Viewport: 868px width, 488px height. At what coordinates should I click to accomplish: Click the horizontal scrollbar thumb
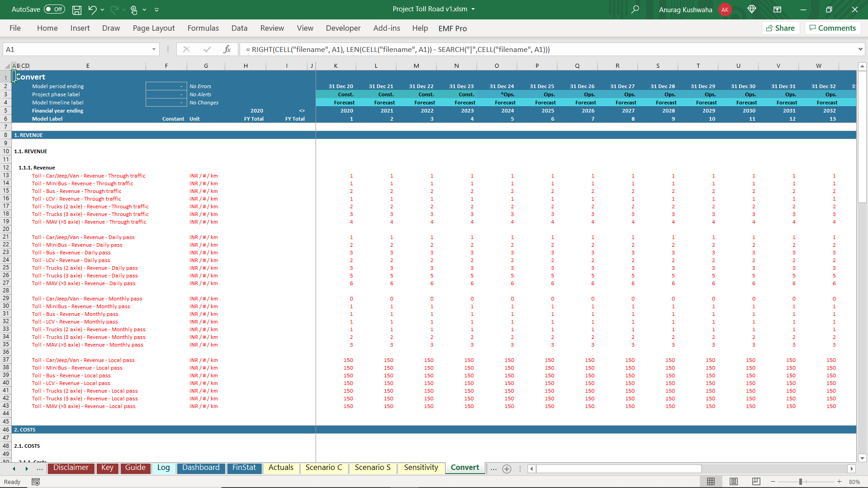click(618, 469)
